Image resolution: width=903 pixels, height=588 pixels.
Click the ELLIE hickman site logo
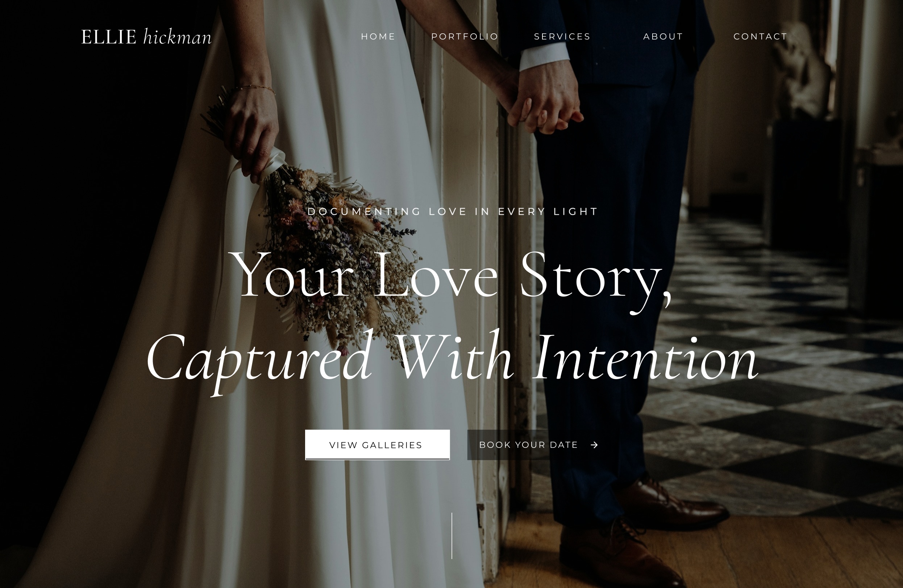click(x=146, y=37)
